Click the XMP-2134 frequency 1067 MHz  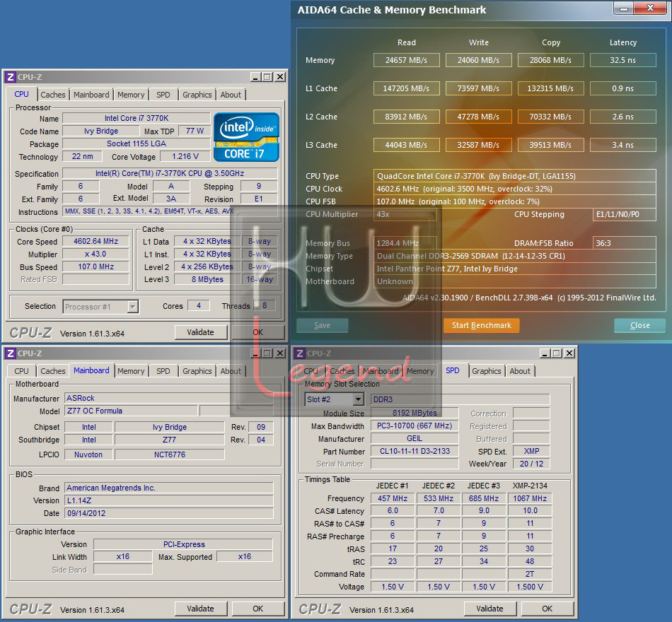[x=530, y=498]
